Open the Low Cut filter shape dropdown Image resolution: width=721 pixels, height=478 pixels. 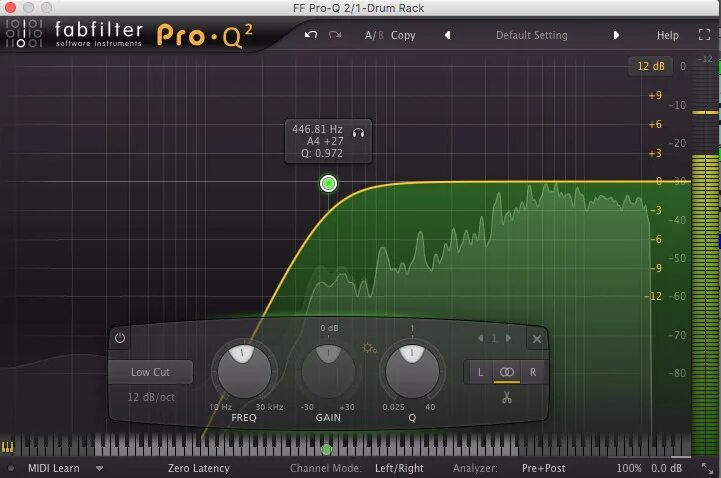(150, 372)
